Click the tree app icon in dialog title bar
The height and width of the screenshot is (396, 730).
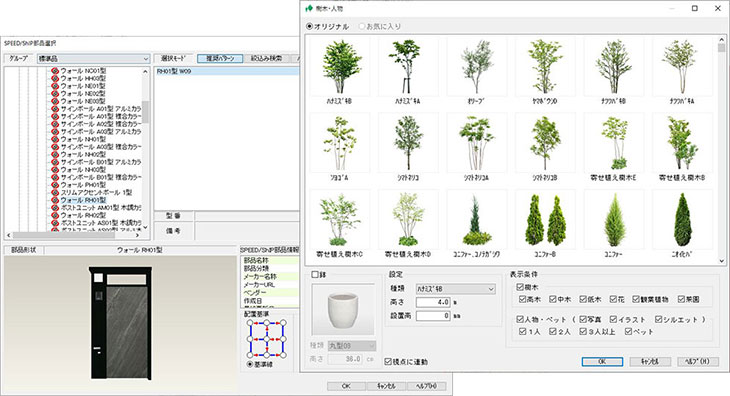point(309,8)
